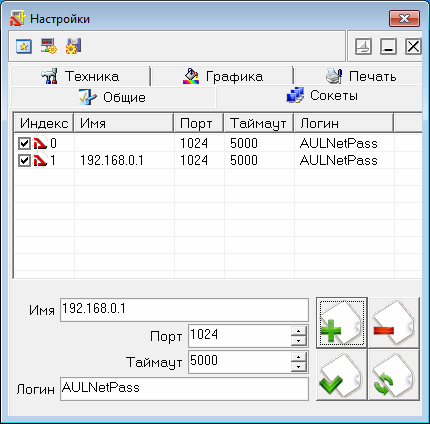Viewport: 430px width, 424px height.
Task: Refresh socket list with green arrows button
Action: pos(394,375)
